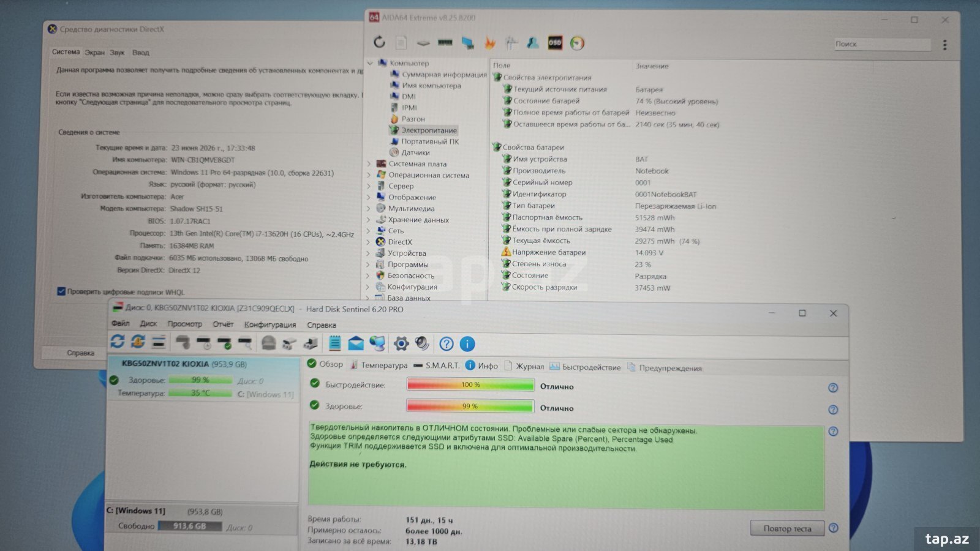Select the Разгон item in AIDA64 tree
The width and height of the screenshot is (980, 551).
413,119
